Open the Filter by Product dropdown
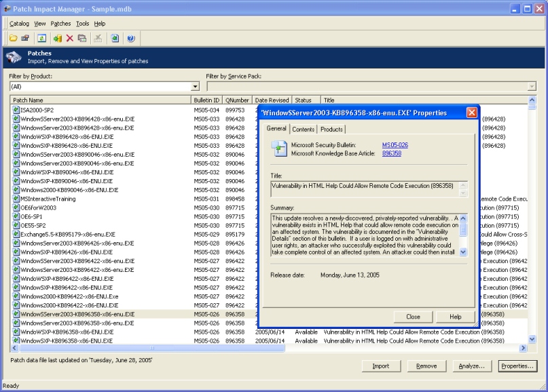 pyautogui.click(x=196, y=87)
